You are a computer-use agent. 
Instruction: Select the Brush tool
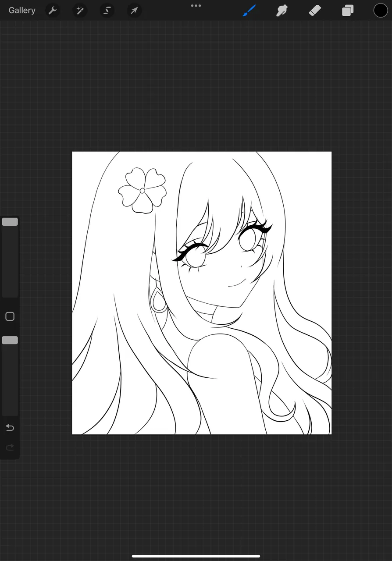click(249, 10)
